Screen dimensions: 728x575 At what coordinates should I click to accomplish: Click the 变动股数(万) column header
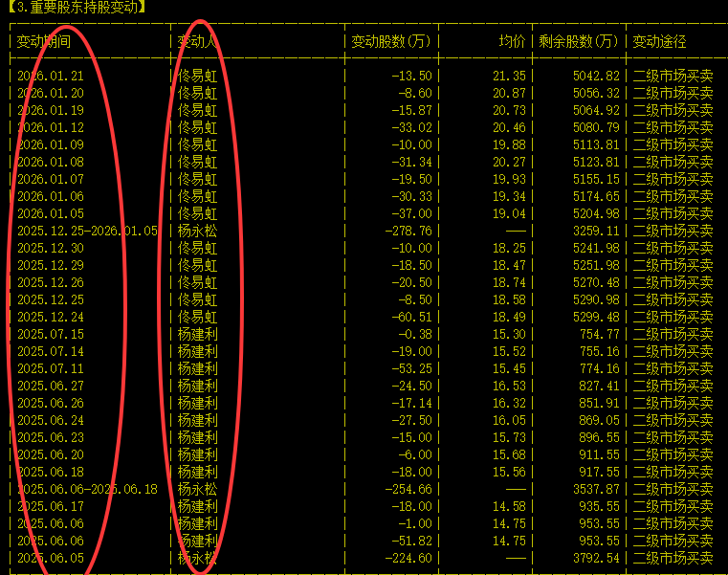[x=391, y=42]
